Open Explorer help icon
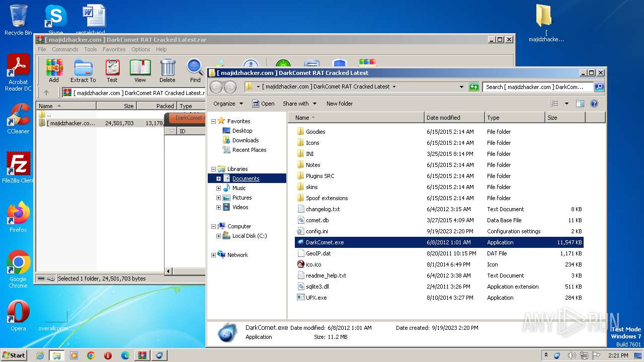The height and width of the screenshot is (362, 644). 594,104
